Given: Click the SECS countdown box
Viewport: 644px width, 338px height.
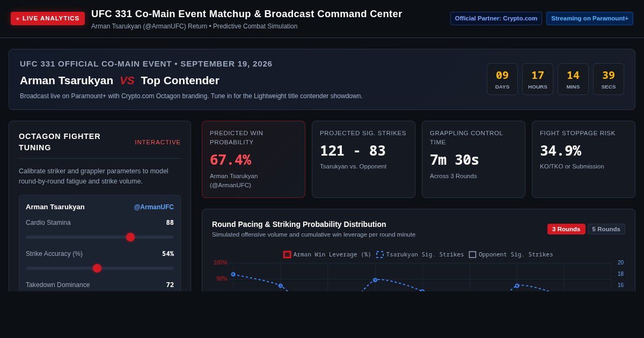Looking at the screenshot, I should [x=609, y=79].
